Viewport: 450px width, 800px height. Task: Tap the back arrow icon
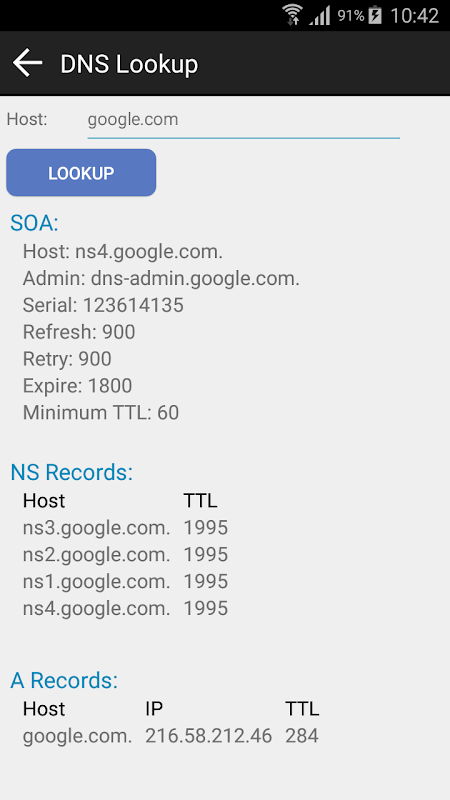(28, 63)
